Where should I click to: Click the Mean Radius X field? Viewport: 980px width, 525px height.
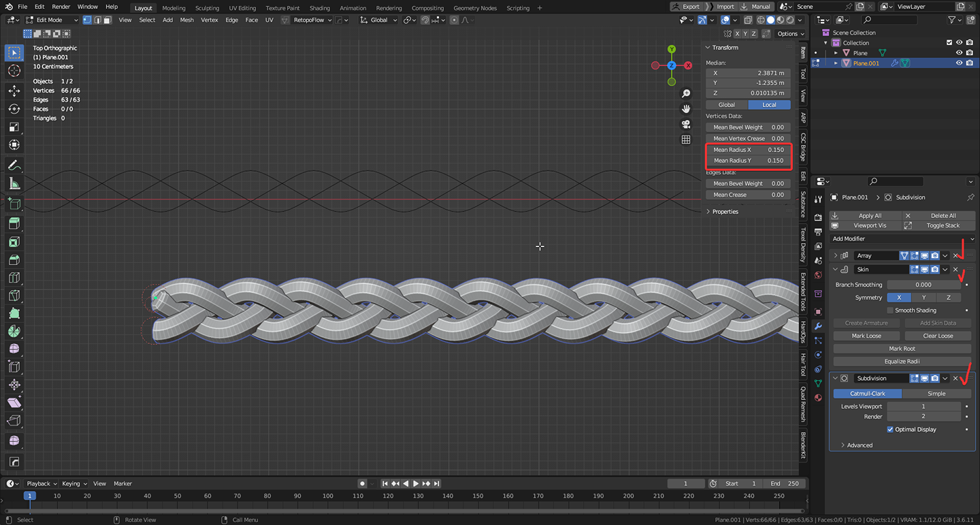748,150
